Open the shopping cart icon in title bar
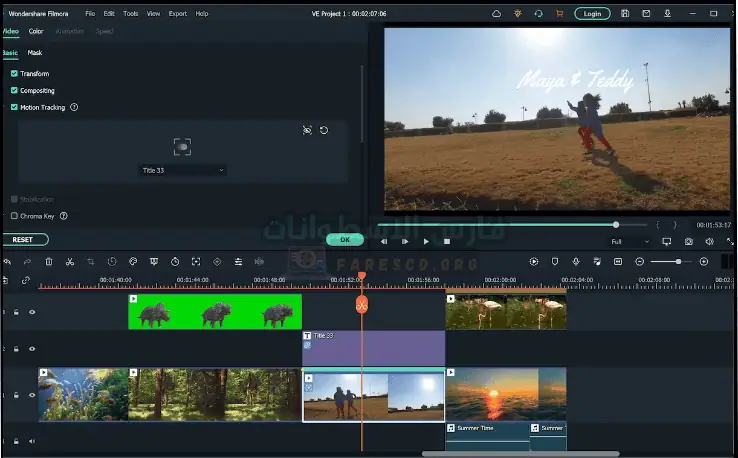Image resolution: width=738 pixels, height=458 pixels. tap(560, 14)
